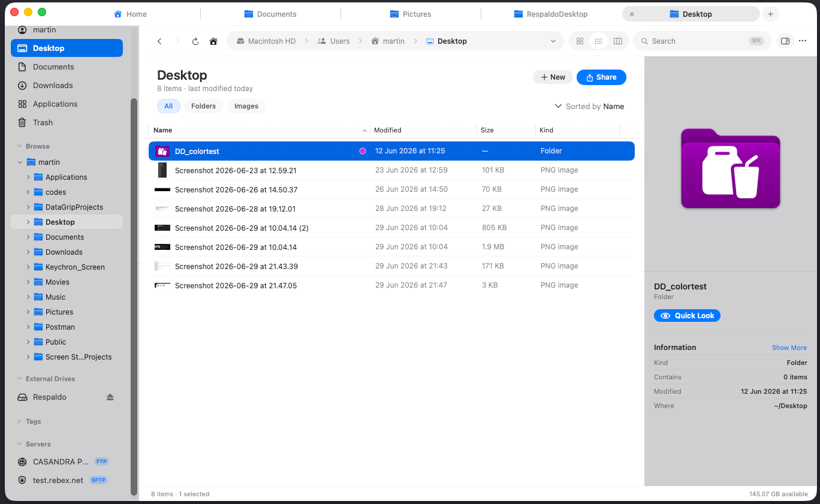820x504 pixels.
Task: Collapse the Servers section
Action: click(19, 444)
